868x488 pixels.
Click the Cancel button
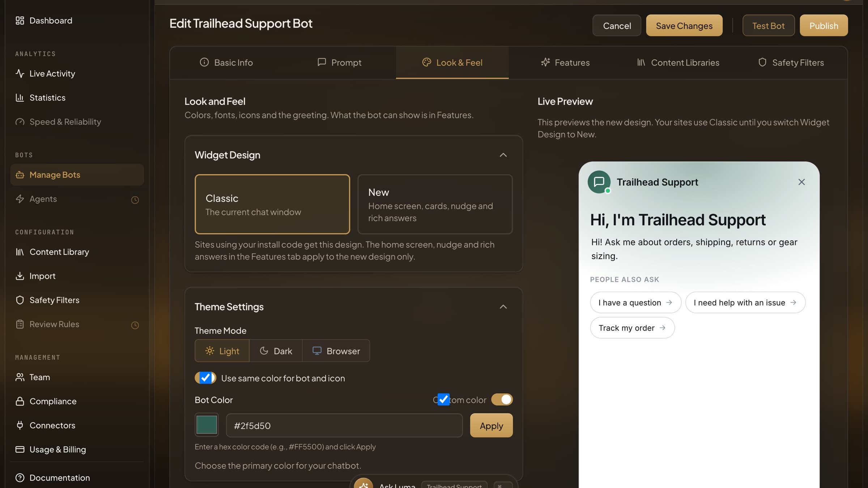pyautogui.click(x=617, y=25)
